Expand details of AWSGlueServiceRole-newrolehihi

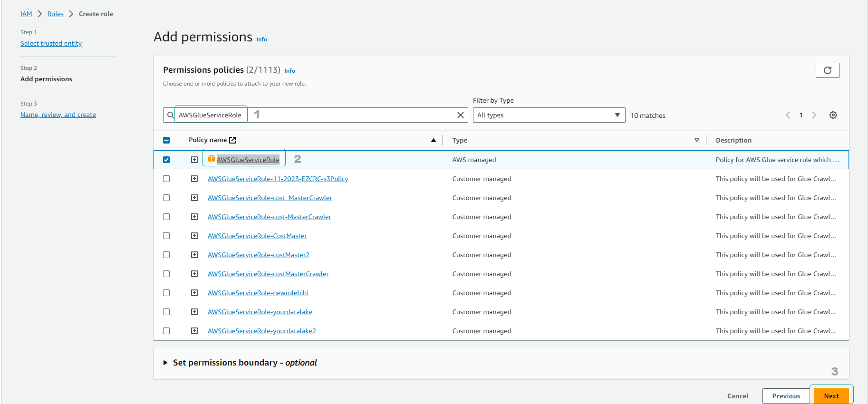pyautogui.click(x=194, y=293)
